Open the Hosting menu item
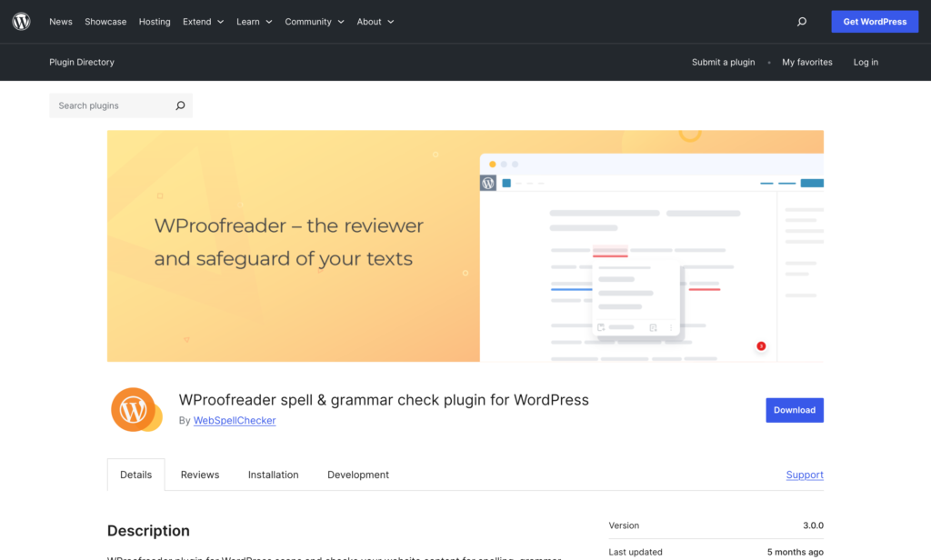The height and width of the screenshot is (560, 931). click(155, 22)
